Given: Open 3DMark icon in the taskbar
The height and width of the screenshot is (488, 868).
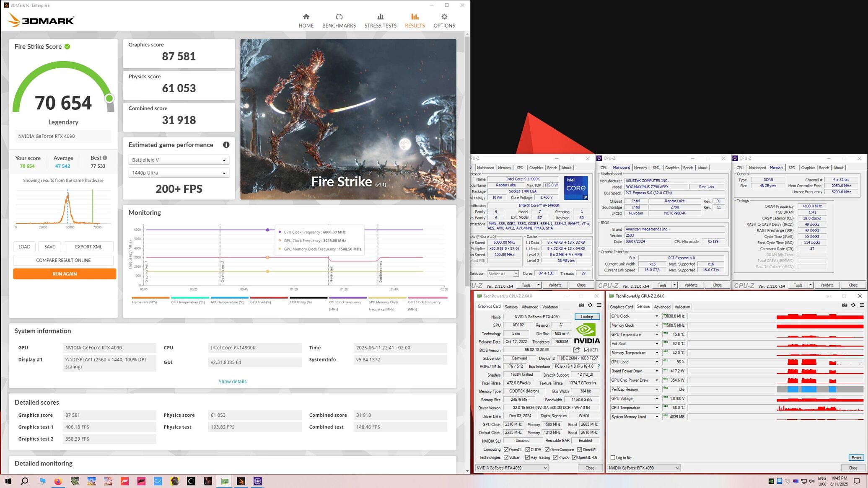Looking at the screenshot, I should pos(241,481).
